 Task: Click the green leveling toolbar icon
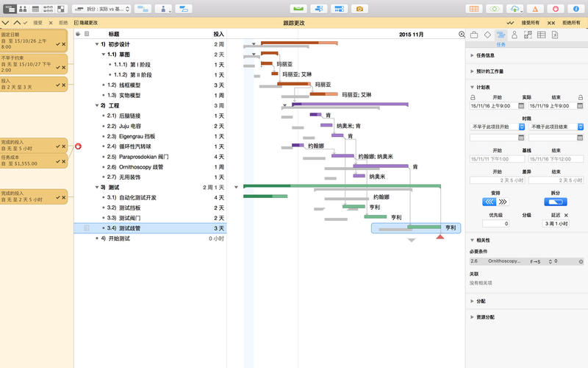(x=298, y=9)
